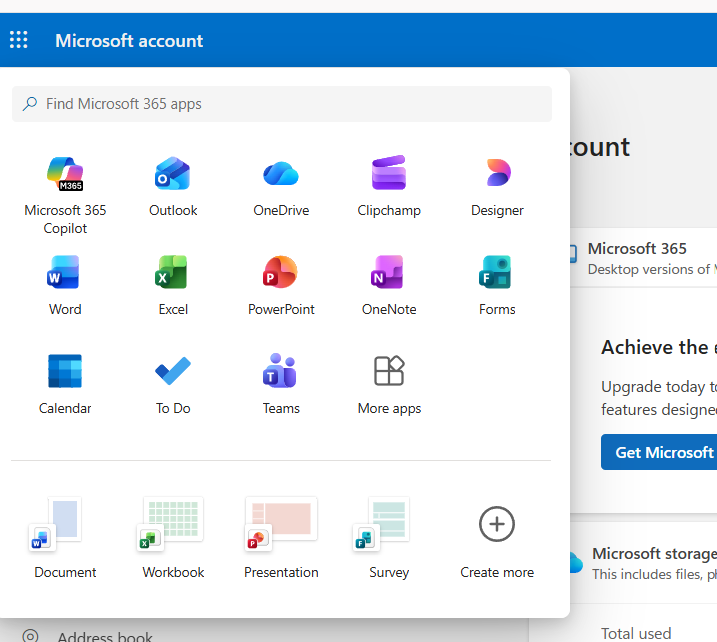Image resolution: width=717 pixels, height=642 pixels.
Task: Click the 'Total used' storage label
Action: 636,633
